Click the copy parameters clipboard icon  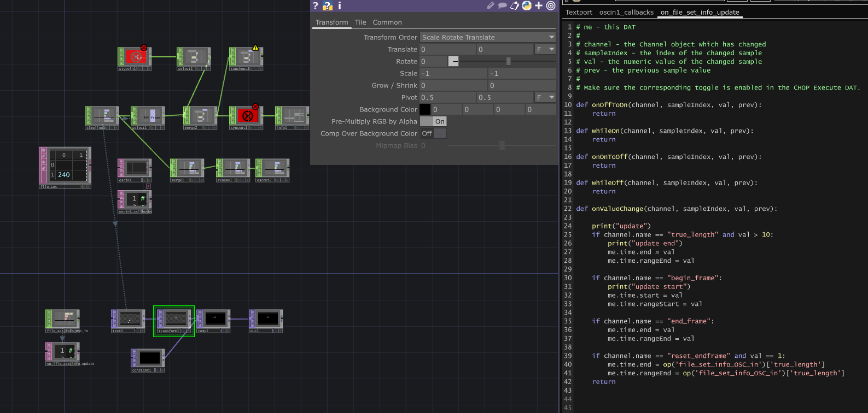515,5
